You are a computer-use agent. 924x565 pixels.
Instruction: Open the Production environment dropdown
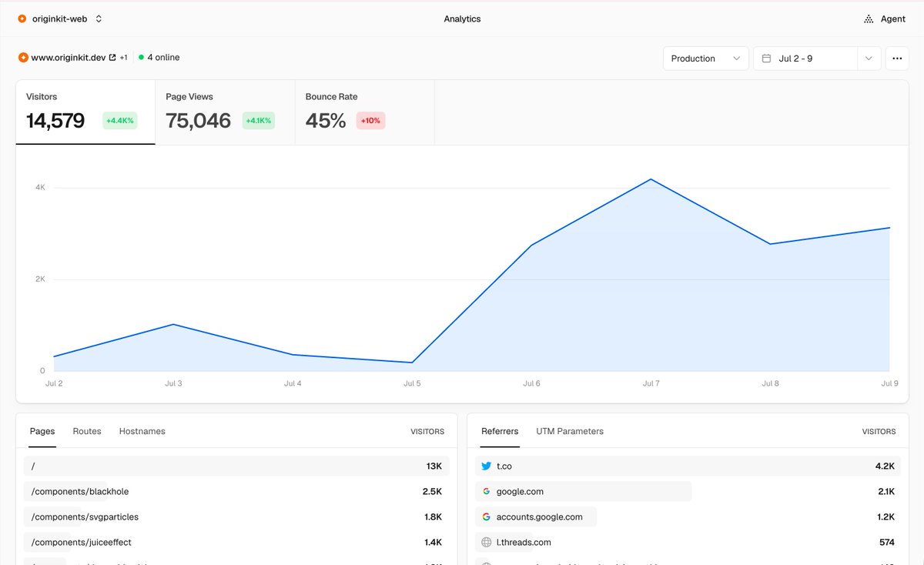coord(706,59)
